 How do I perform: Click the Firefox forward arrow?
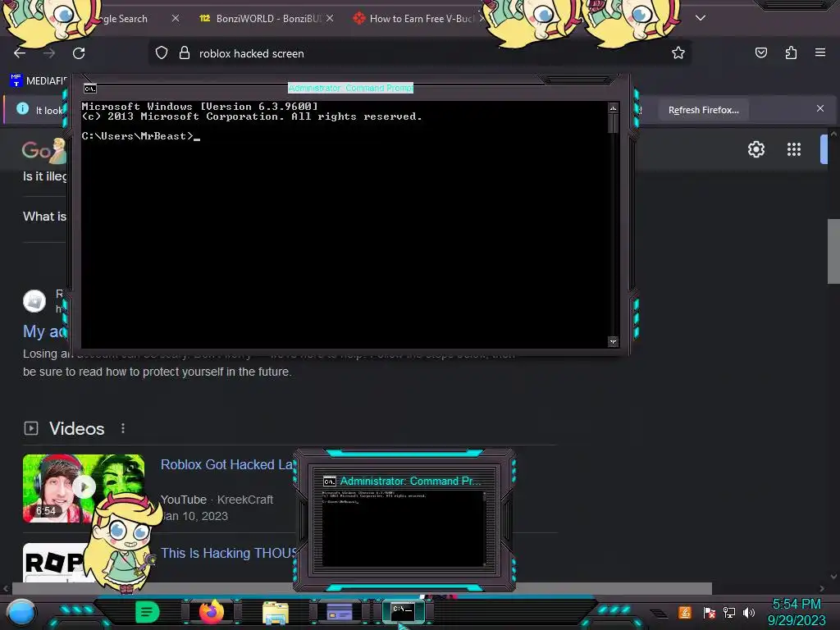pos(49,53)
